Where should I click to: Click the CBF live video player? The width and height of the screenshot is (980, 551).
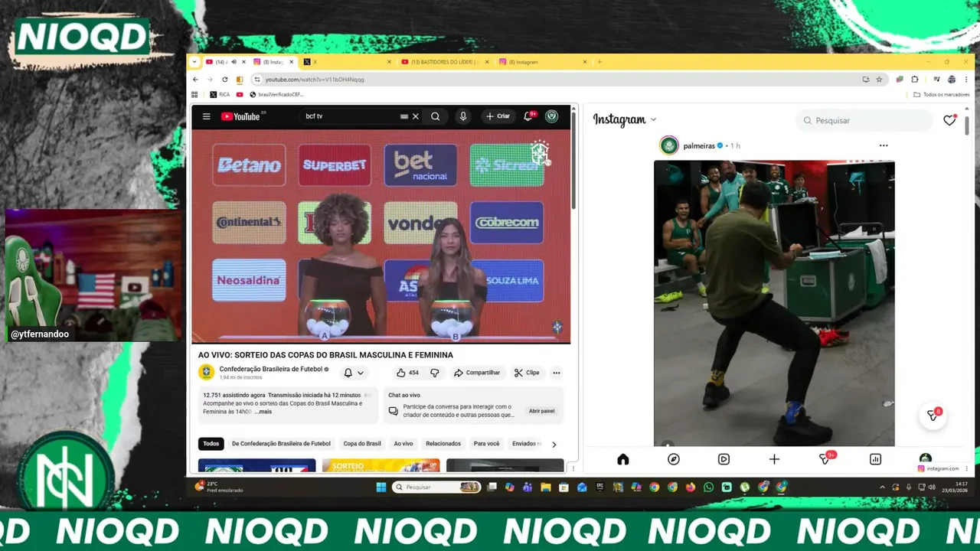(x=381, y=236)
